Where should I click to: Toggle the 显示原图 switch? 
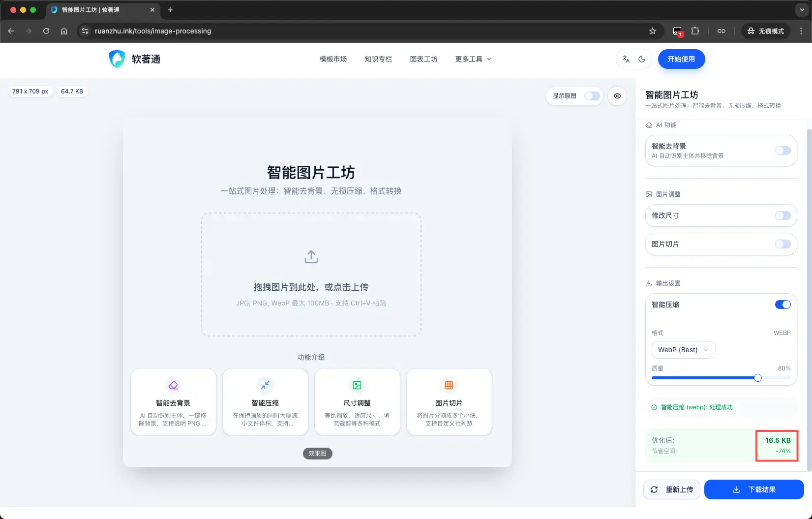592,96
